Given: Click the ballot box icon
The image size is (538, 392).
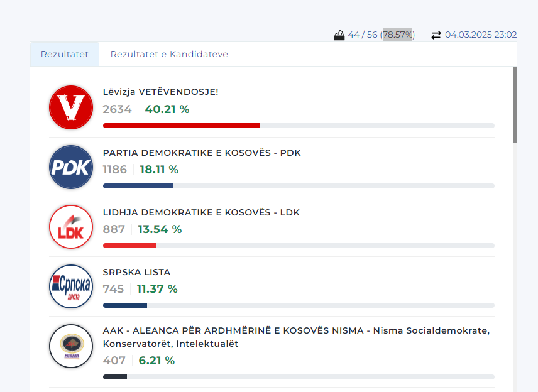Looking at the screenshot, I should click(x=339, y=35).
